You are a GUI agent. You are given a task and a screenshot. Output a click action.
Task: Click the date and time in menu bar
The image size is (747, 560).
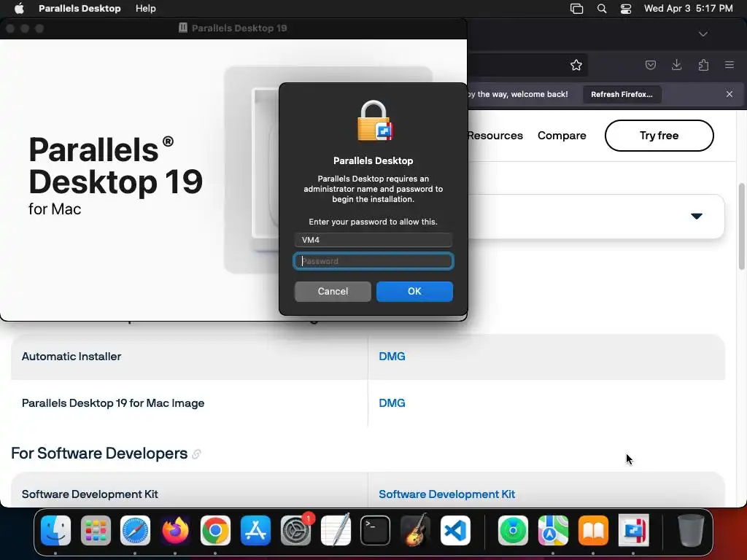[x=688, y=8]
